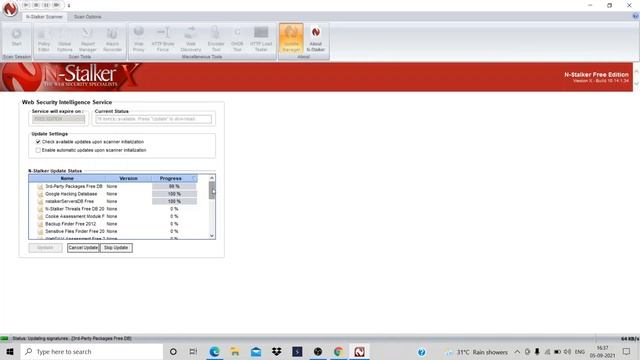Viewport: 640px width, 360px height.
Task: Click the play button in quick access toolbar
Action: (x=26, y=5)
